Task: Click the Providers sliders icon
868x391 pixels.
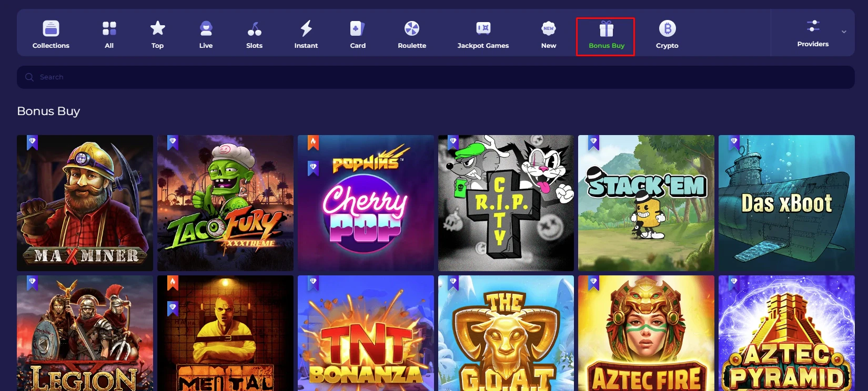Action: pyautogui.click(x=813, y=26)
